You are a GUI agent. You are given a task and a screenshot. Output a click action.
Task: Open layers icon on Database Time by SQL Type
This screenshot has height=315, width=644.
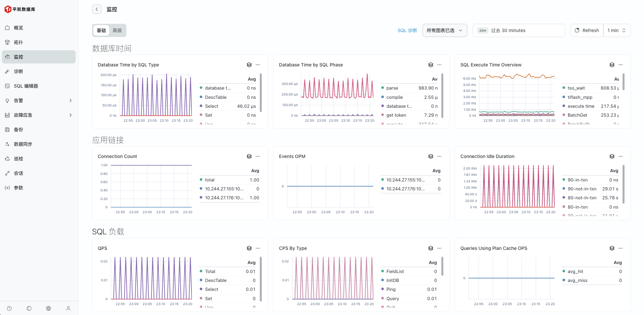pos(249,65)
